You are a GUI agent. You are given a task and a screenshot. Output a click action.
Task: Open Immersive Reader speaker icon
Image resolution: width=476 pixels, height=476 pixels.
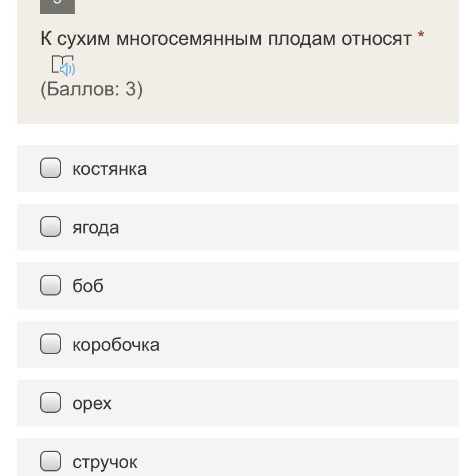[63, 66]
